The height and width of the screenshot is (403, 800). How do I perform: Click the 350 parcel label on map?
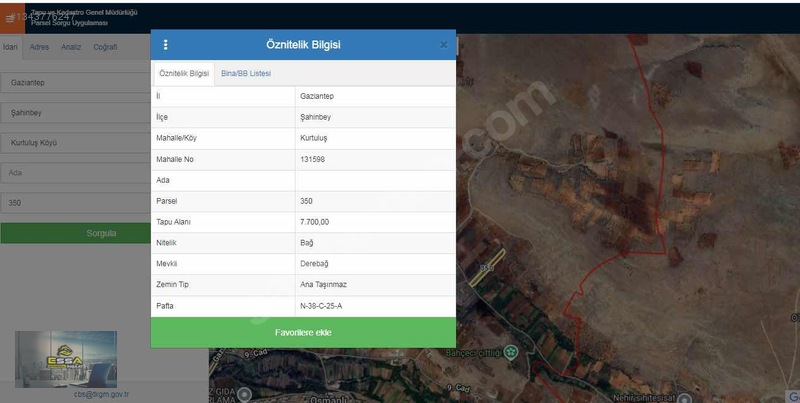(x=487, y=268)
